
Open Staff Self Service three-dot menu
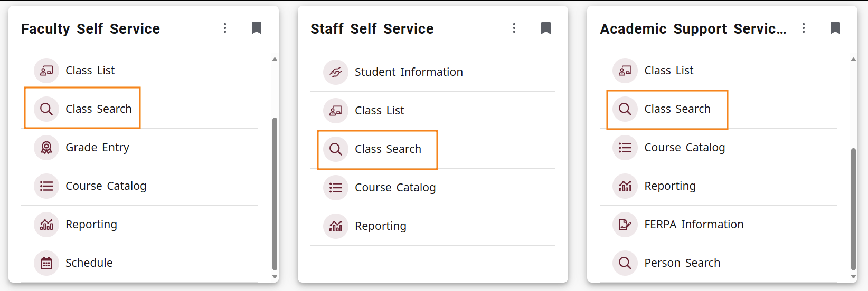(x=514, y=28)
